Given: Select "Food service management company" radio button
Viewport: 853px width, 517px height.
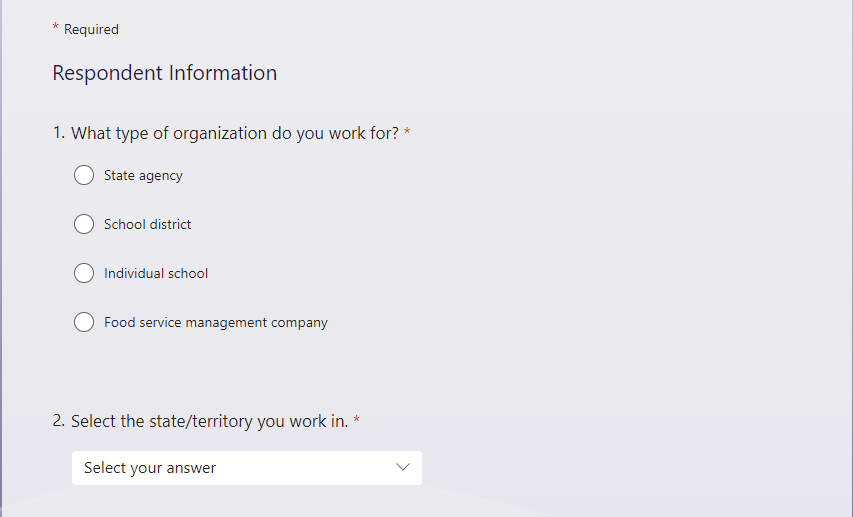Looking at the screenshot, I should [84, 323].
